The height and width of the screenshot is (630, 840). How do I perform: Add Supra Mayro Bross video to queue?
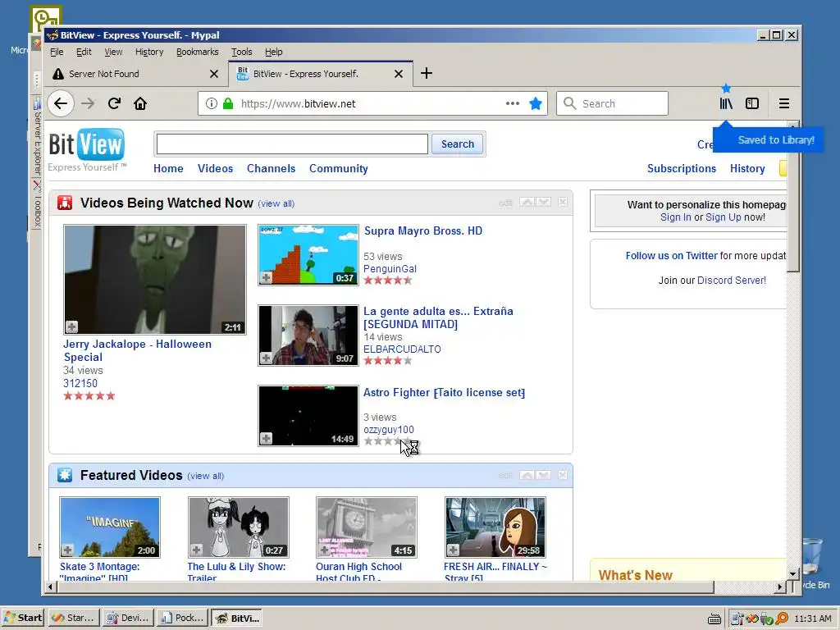pyautogui.click(x=267, y=277)
